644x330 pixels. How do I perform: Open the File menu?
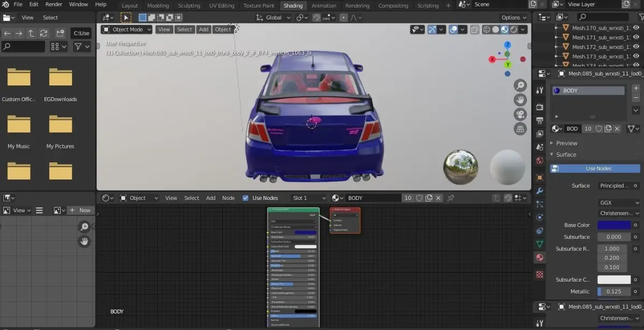[x=18, y=4]
